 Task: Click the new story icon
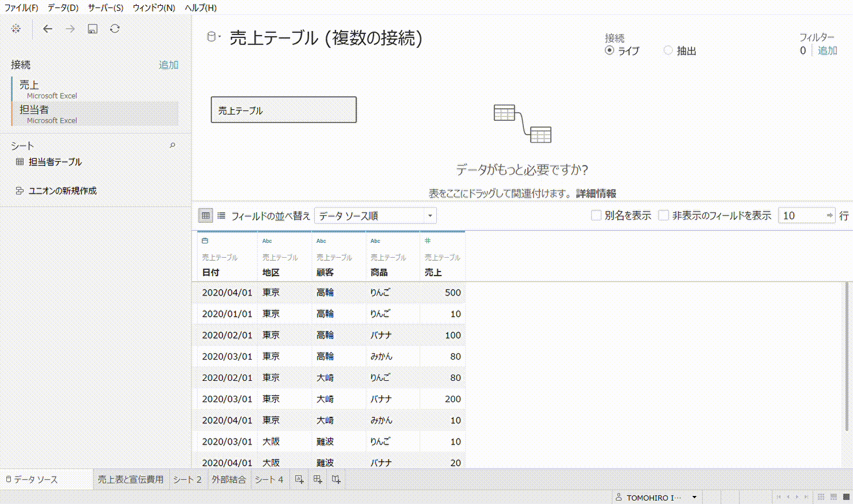pyautogui.click(x=336, y=479)
